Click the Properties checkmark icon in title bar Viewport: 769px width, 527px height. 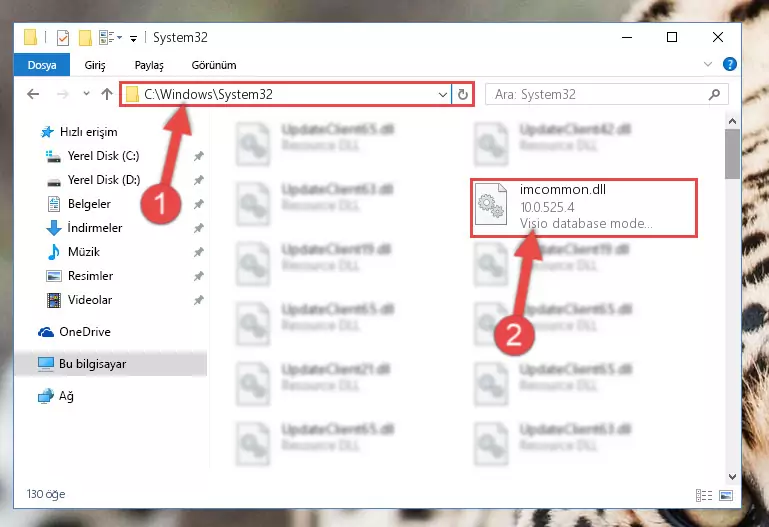63,38
